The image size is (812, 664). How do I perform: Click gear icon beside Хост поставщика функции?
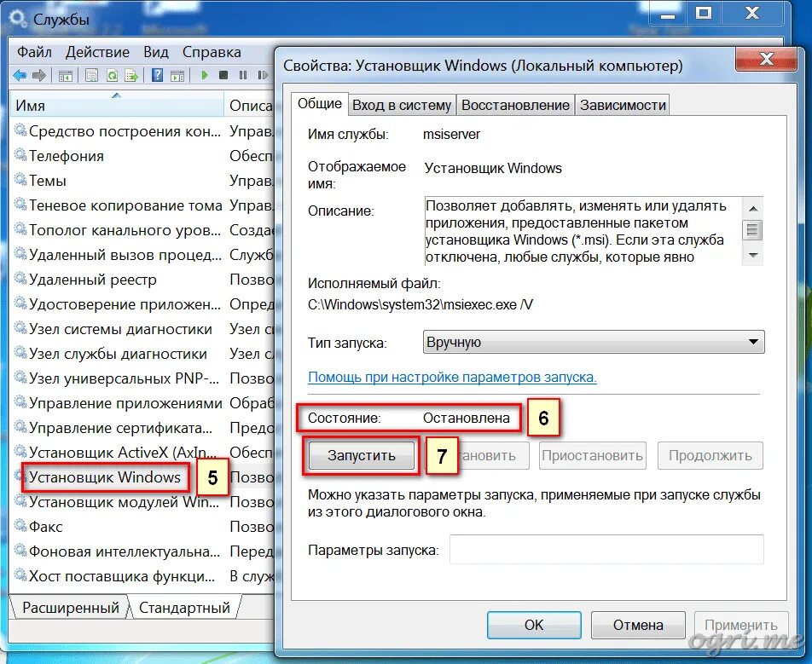pyautogui.click(x=20, y=575)
